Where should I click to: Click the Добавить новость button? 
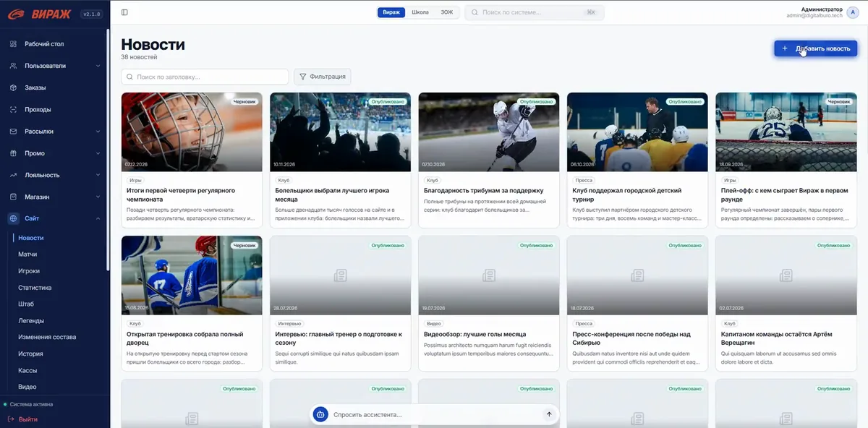[x=815, y=48]
